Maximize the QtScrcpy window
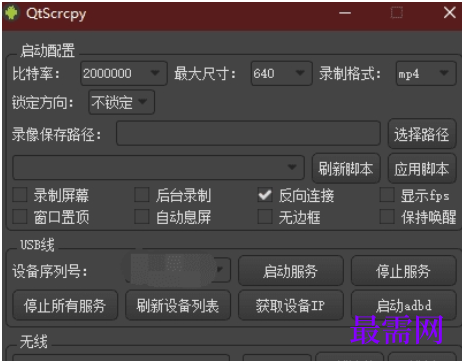 click(x=397, y=13)
